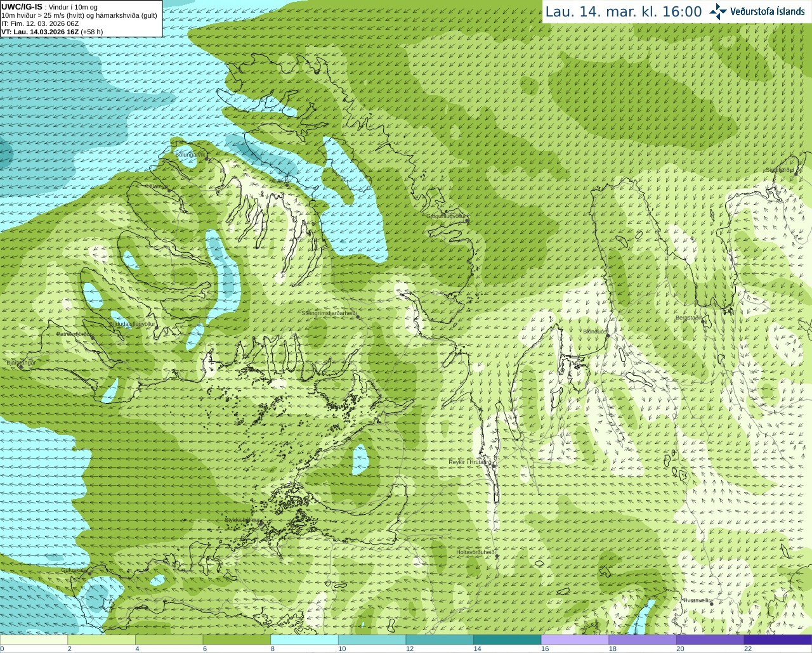Viewport: 812px width, 653px height.
Task: Click the Gjögurflugvöllur station marker
Action: 467,221
